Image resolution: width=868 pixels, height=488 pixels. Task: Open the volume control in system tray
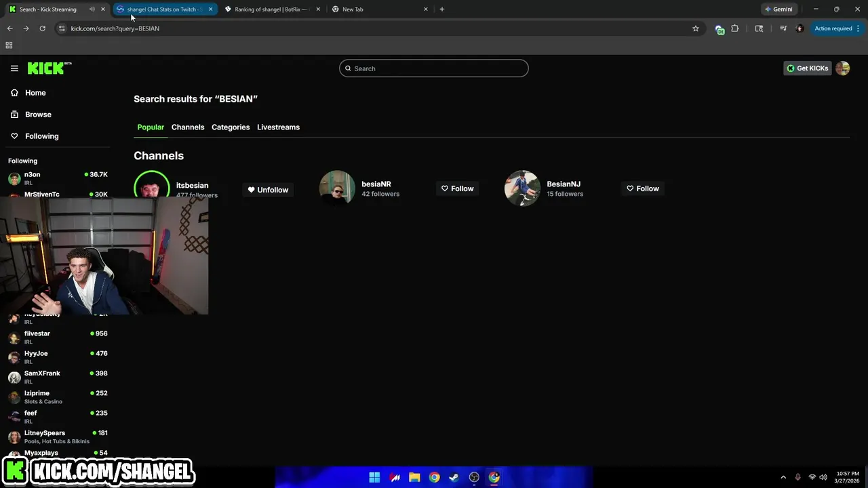(823, 477)
